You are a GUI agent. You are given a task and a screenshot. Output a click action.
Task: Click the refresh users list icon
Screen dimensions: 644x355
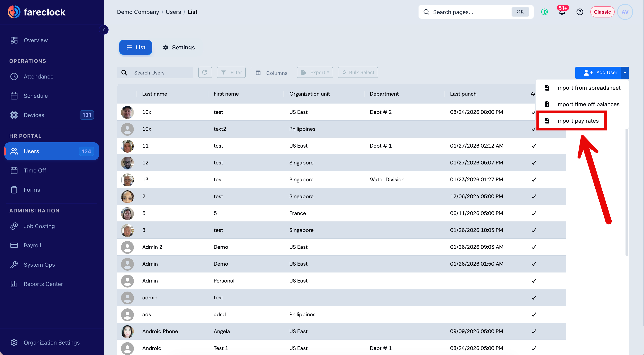click(x=205, y=72)
